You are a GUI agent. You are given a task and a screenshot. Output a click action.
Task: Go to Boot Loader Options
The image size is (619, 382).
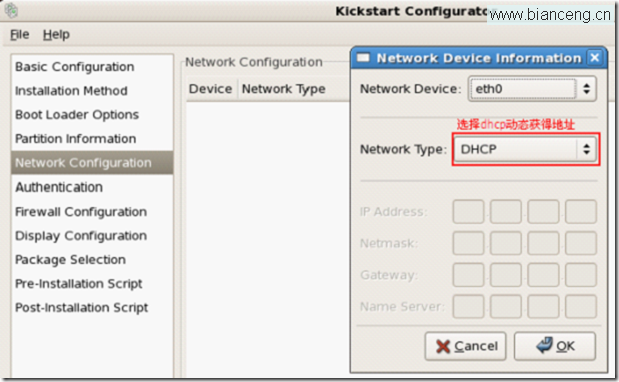pyautogui.click(x=77, y=115)
